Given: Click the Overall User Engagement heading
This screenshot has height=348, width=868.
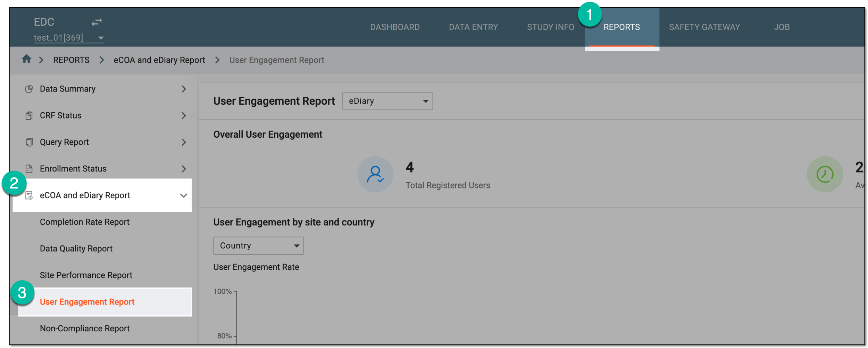Looking at the screenshot, I should click(x=268, y=135).
